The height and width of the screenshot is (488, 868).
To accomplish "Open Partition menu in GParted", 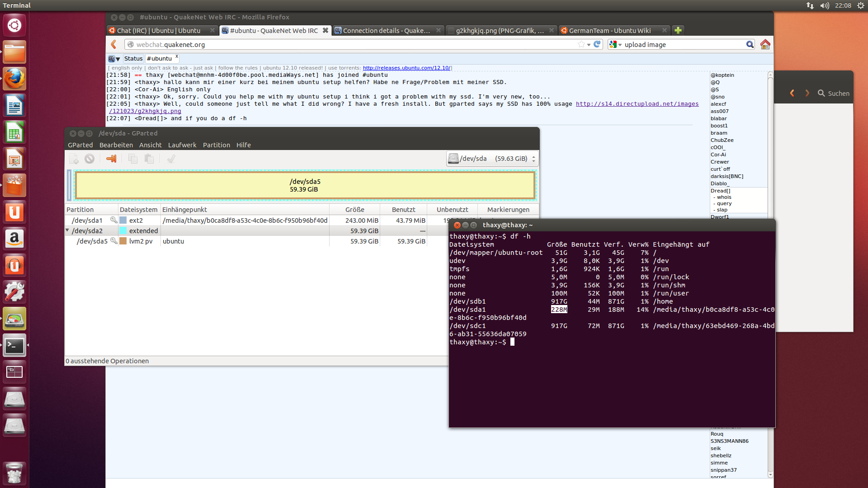I will click(x=217, y=145).
